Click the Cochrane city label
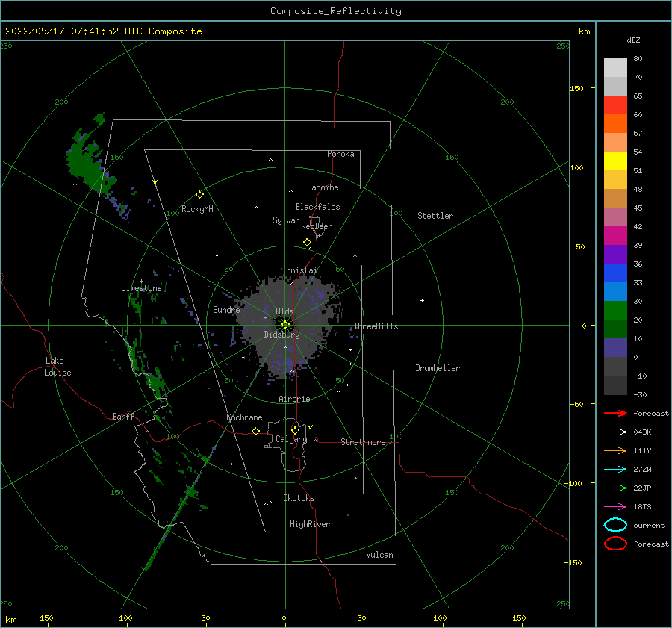 click(244, 417)
